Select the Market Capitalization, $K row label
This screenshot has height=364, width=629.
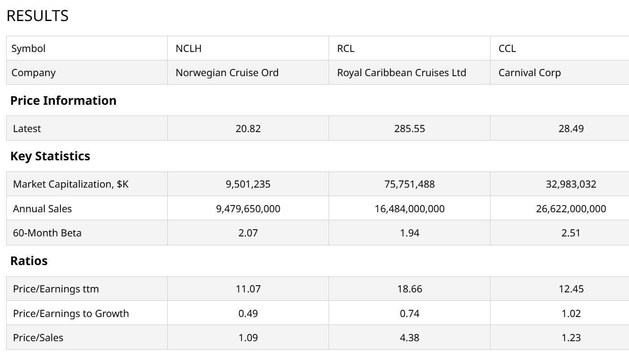click(x=71, y=184)
